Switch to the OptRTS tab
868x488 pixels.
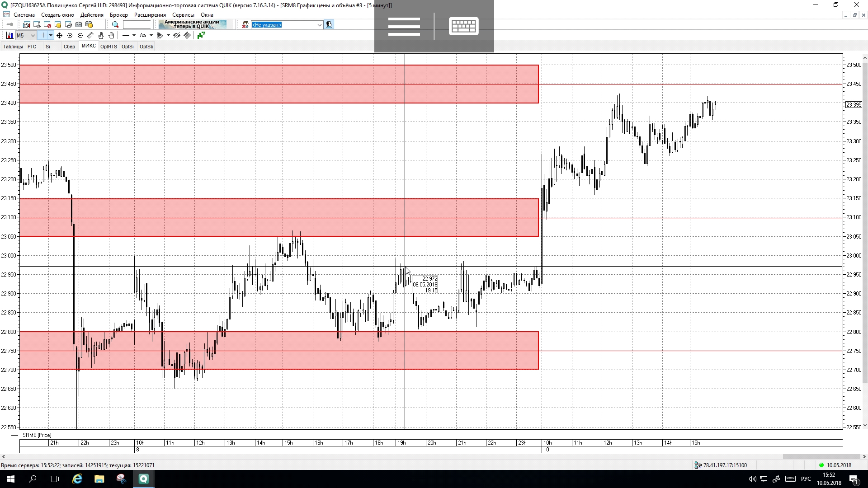coord(108,47)
